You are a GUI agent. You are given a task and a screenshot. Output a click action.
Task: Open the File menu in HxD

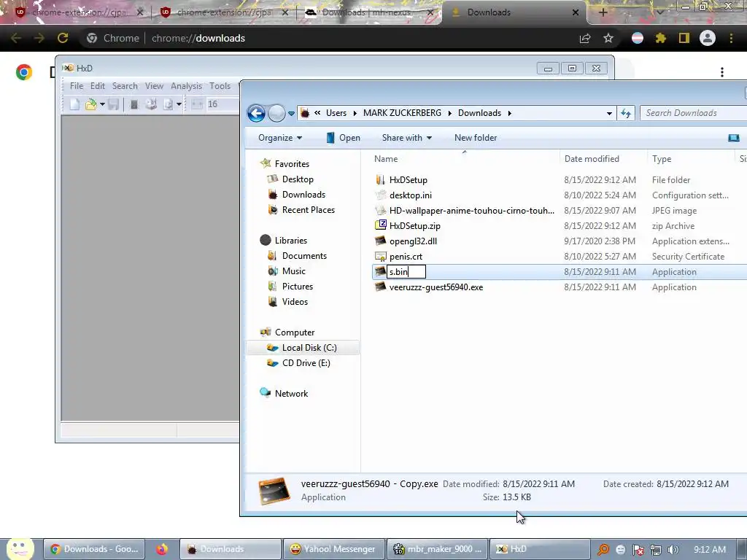click(76, 86)
